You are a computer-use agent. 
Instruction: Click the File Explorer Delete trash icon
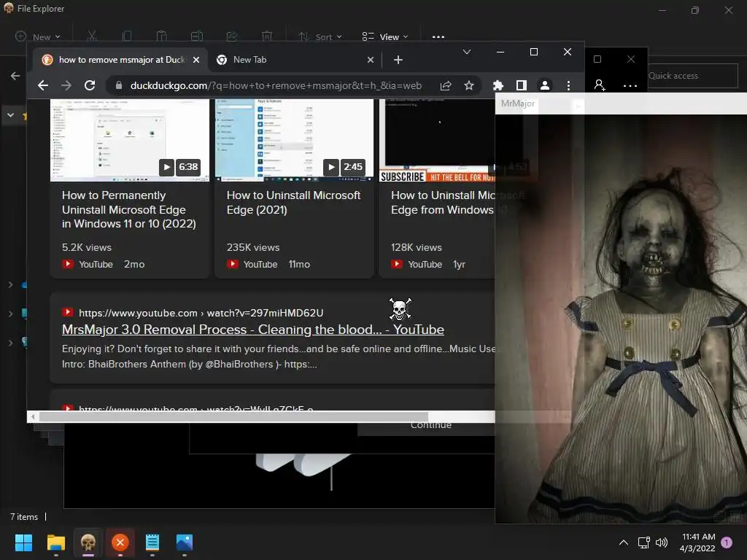click(x=267, y=36)
